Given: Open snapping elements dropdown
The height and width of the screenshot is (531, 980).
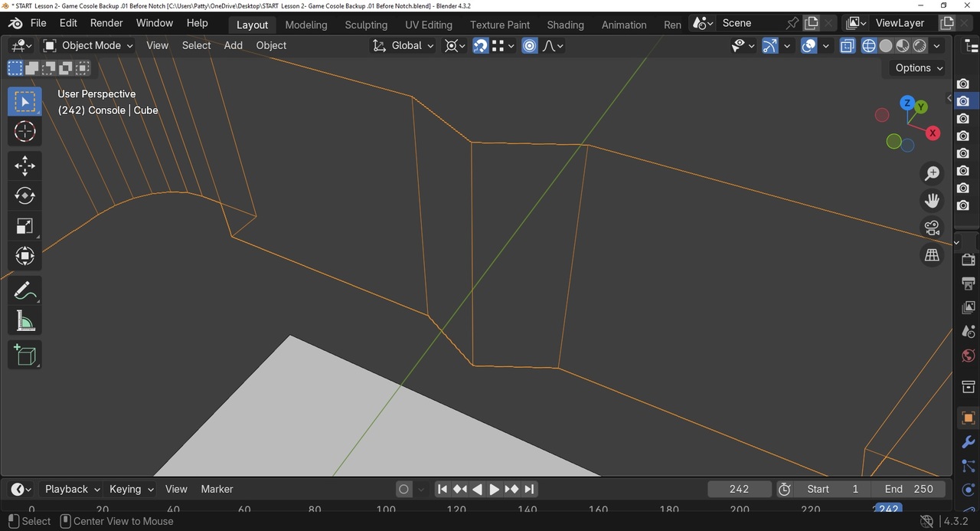Looking at the screenshot, I should 503,45.
